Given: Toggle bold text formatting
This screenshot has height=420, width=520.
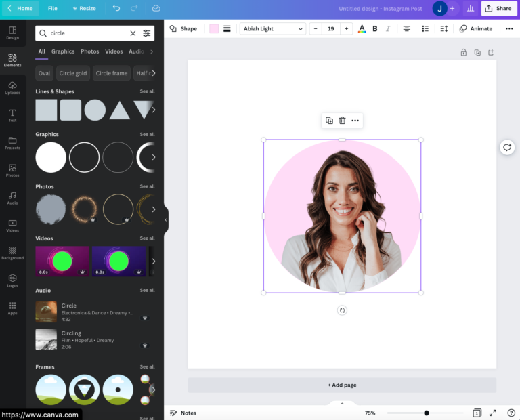Looking at the screenshot, I should (x=375, y=29).
